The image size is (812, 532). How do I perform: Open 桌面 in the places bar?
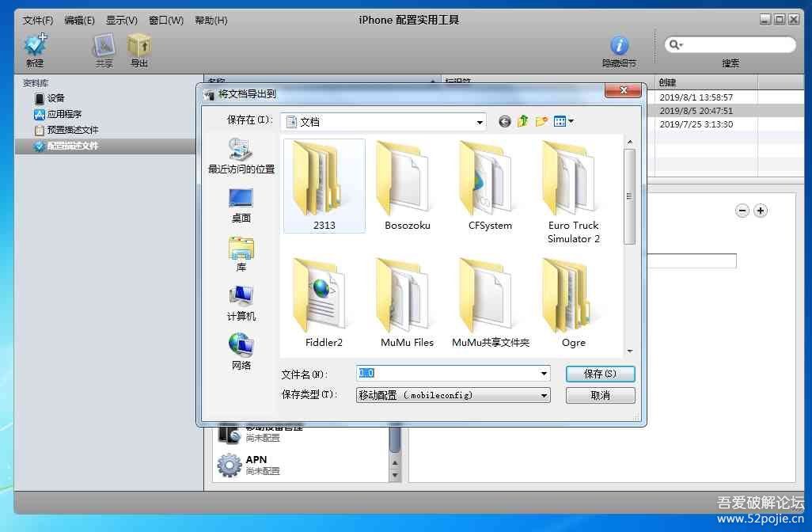click(241, 206)
